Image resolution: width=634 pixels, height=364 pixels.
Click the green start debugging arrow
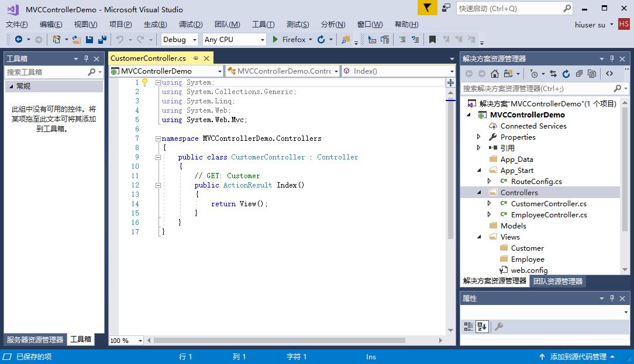(x=275, y=40)
